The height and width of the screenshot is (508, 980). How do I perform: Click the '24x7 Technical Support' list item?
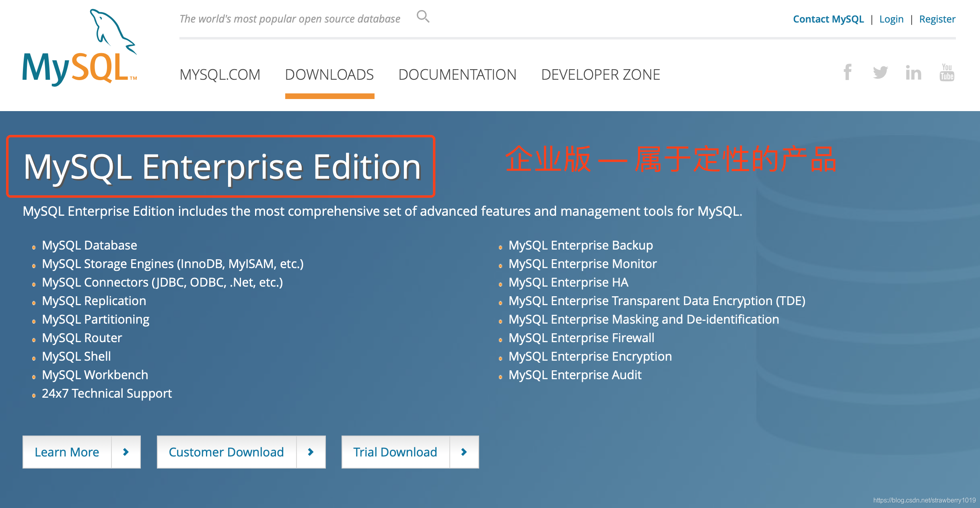pyautogui.click(x=107, y=393)
